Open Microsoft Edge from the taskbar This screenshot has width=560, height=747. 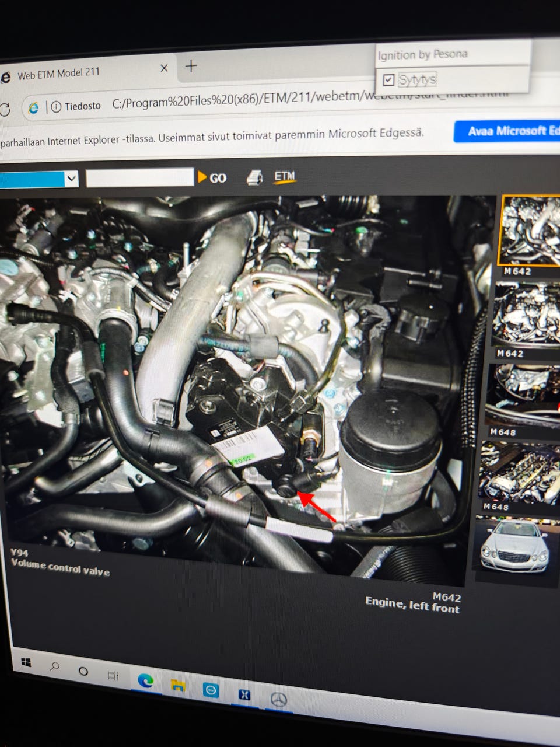pos(145,680)
